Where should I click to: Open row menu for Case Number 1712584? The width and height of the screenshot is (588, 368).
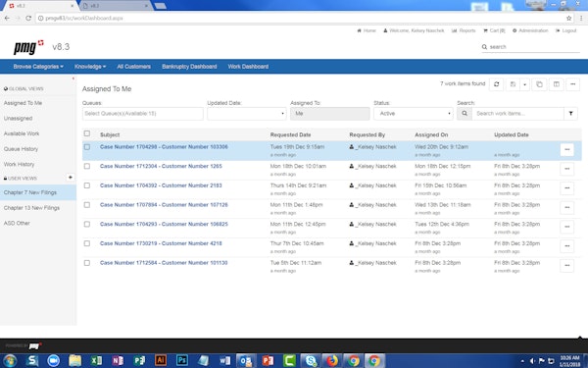567,266
